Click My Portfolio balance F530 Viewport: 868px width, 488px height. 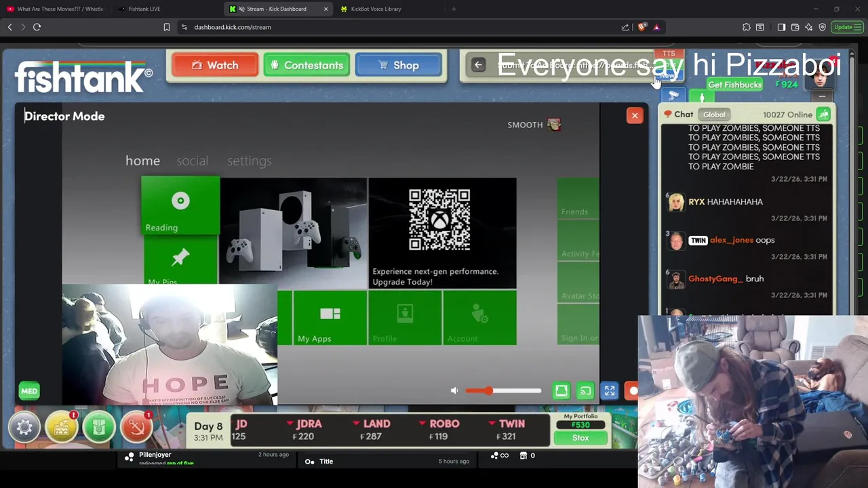[580, 425]
